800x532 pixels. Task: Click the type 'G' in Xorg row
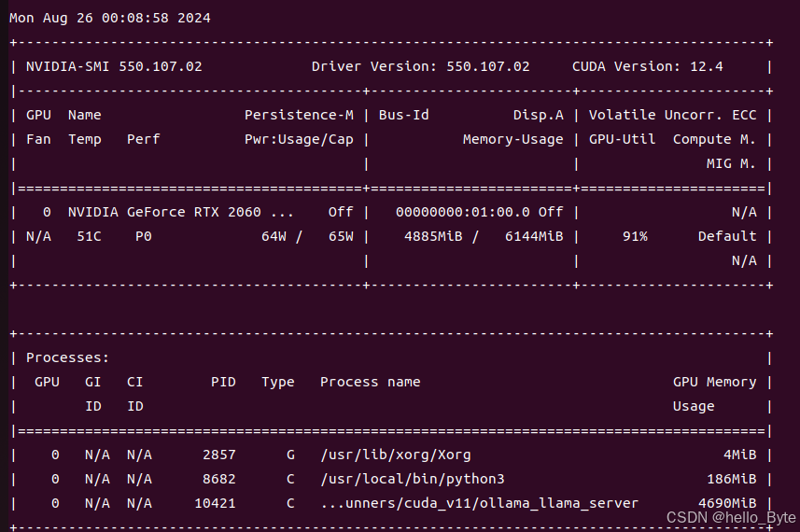click(x=291, y=455)
